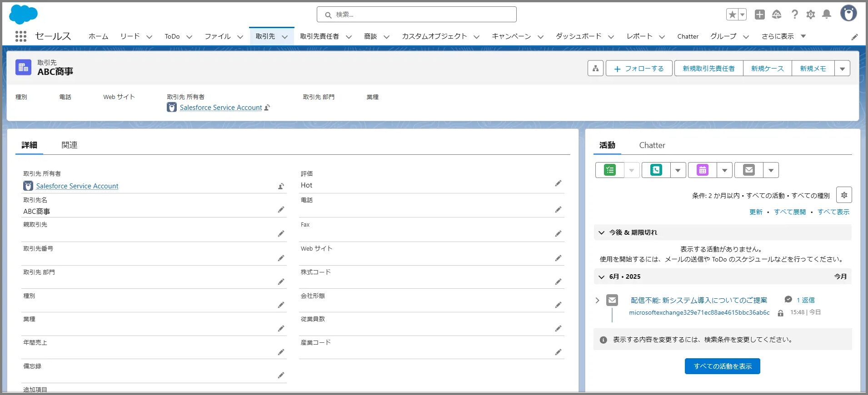
Task: Click change owner icon in header
Action: [x=267, y=108]
